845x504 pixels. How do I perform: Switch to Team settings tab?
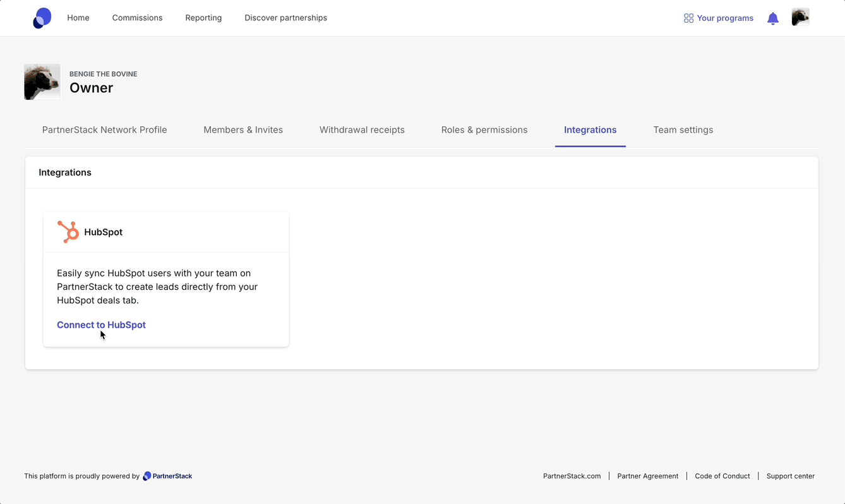click(x=683, y=130)
